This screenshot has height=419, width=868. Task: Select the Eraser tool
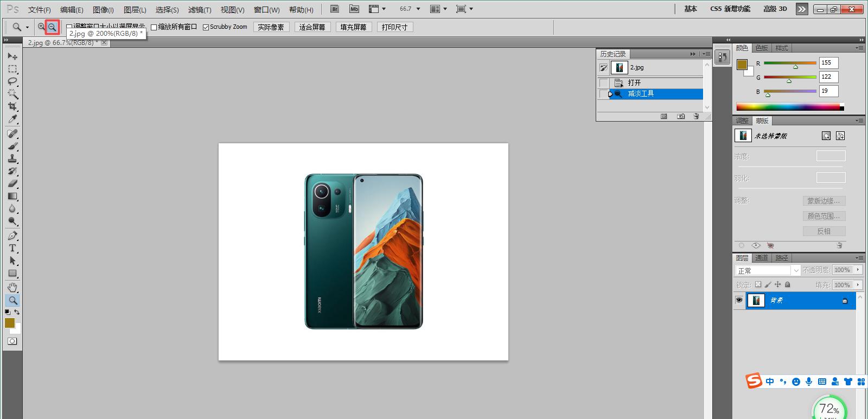tap(12, 183)
